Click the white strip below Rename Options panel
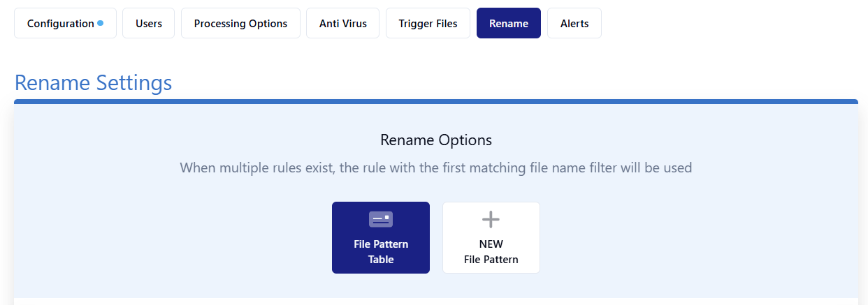The image size is (868, 305). coord(436,302)
